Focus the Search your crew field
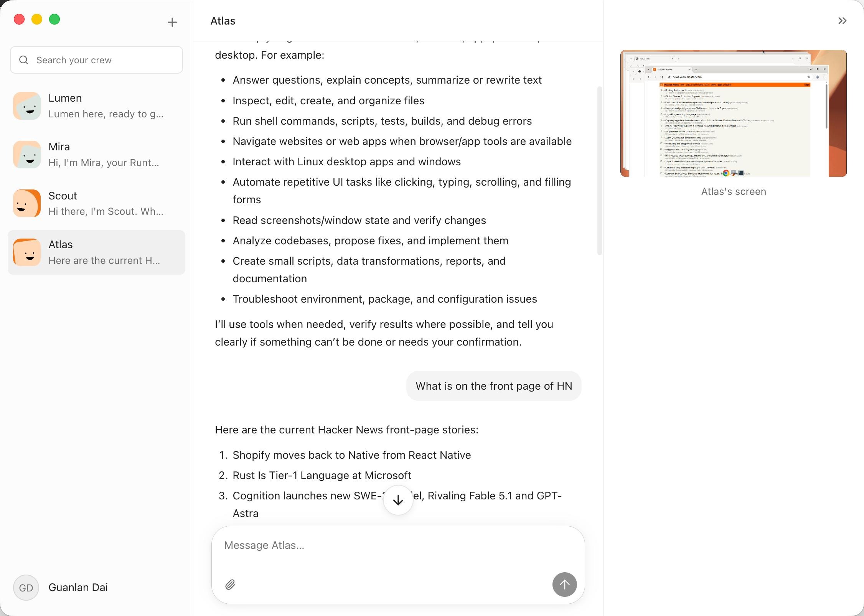 tap(96, 60)
